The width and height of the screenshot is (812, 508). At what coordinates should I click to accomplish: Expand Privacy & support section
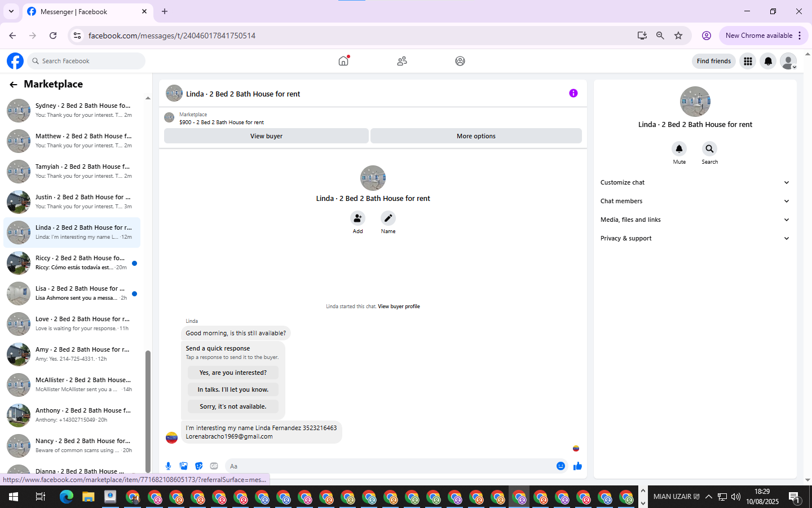click(695, 238)
